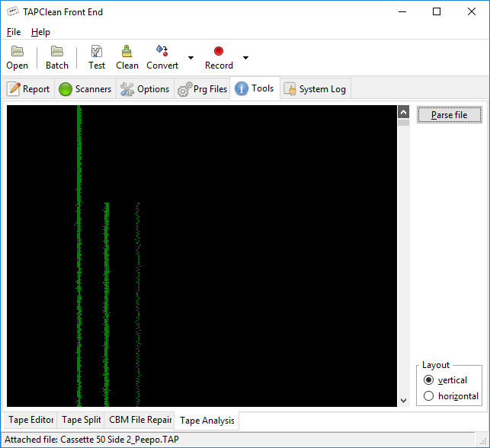Switch to the Scanners tab
Viewport: 490px width, 448px height.
pyautogui.click(x=85, y=89)
